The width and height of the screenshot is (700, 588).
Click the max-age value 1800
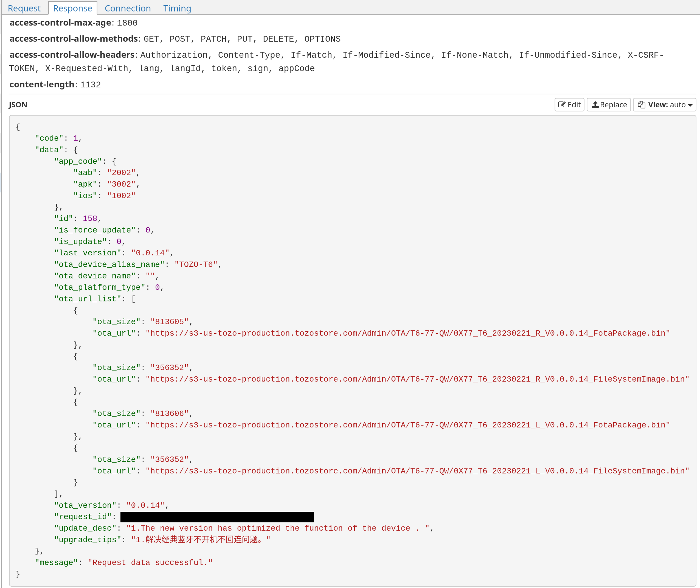tap(127, 23)
